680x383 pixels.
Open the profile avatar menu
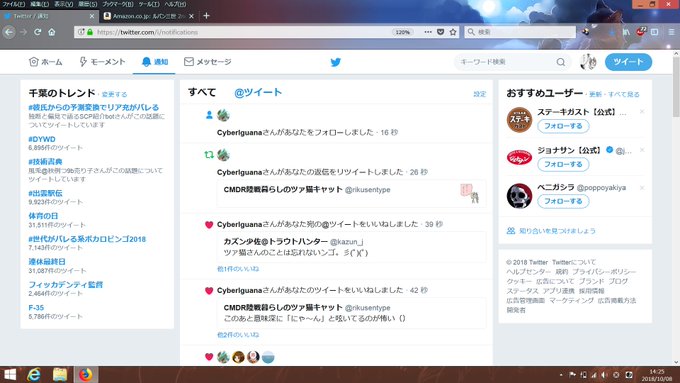click(x=588, y=62)
